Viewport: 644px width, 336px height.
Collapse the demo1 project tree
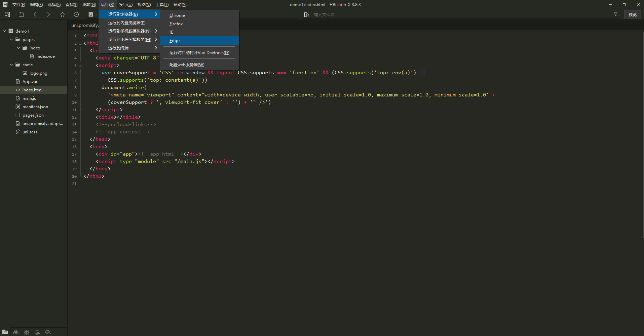click(x=4, y=31)
